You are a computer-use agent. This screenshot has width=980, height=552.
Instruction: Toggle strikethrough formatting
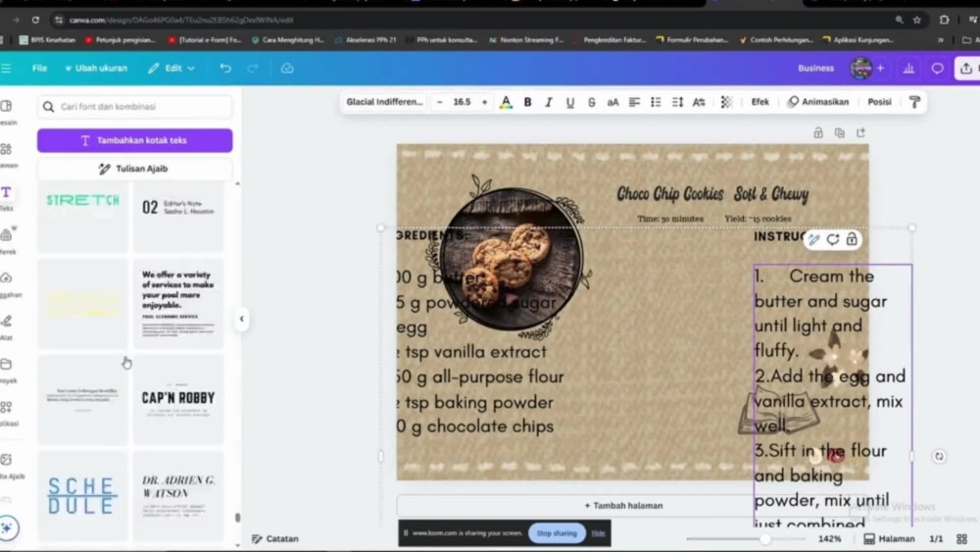(591, 102)
